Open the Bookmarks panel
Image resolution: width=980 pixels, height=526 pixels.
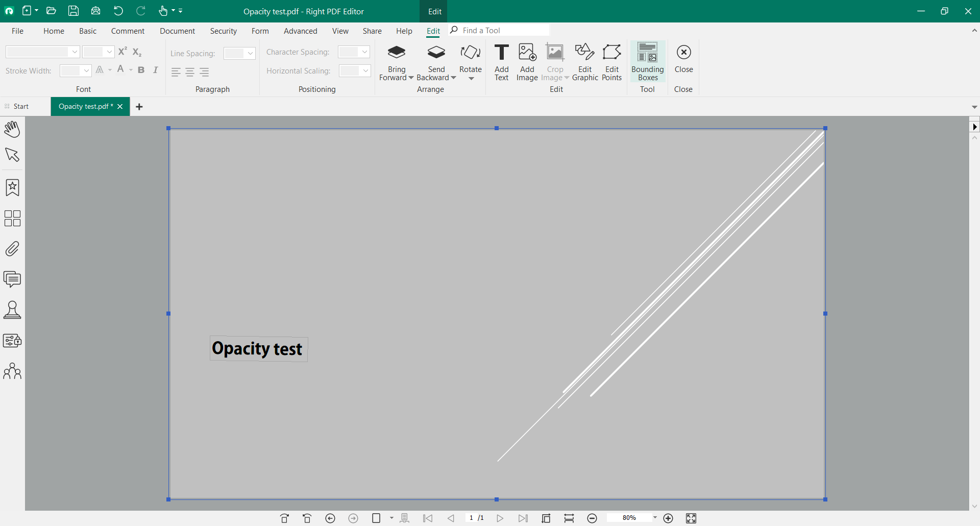point(12,187)
